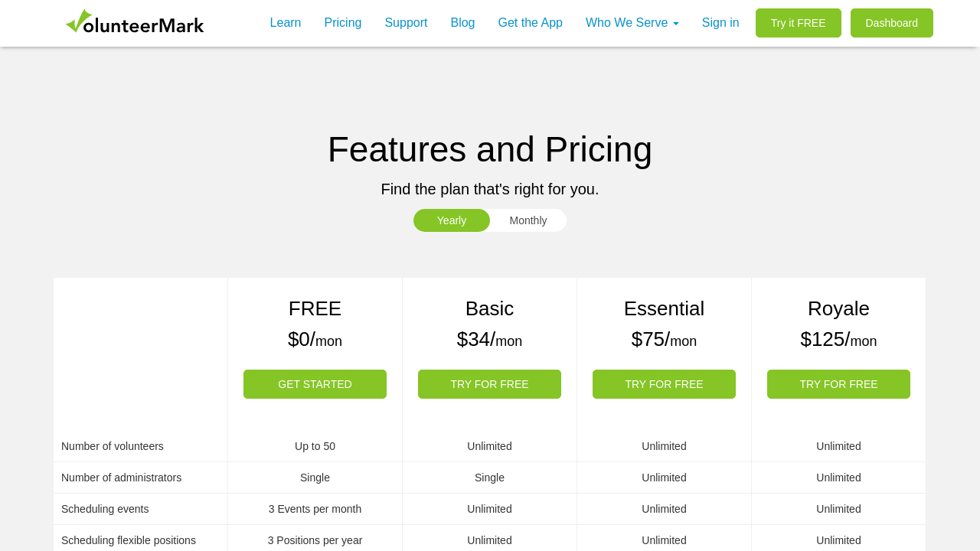This screenshot has width=980, height=551.
Task: Open the Dashboard button
Action: point(891,23)
